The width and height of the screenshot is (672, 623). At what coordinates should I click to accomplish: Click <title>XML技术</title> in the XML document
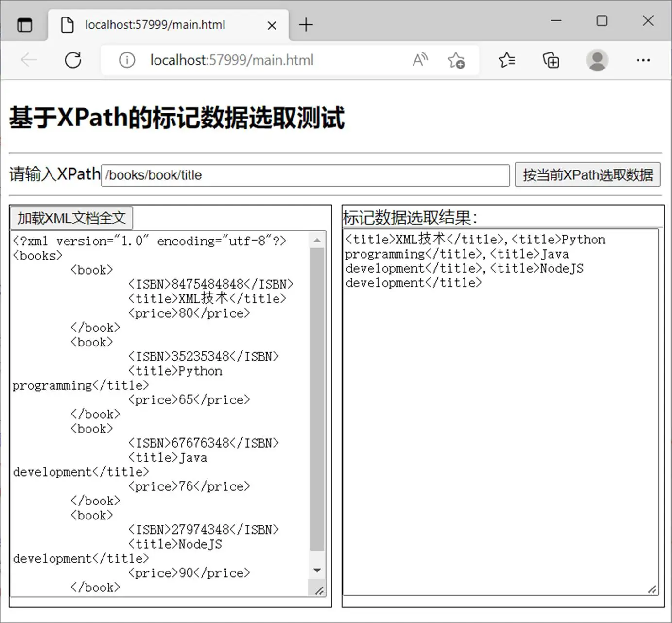[x=207, y=298]
